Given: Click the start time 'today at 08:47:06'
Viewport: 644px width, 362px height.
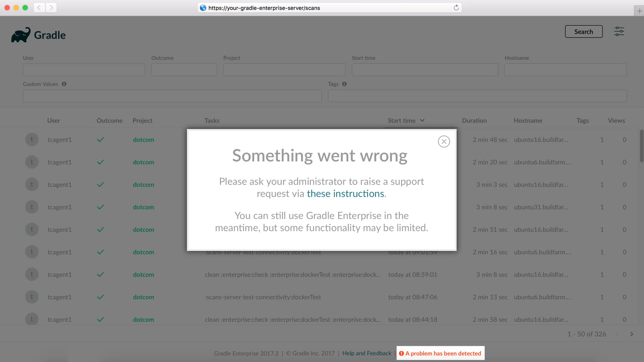Looking at the screenshot, I should (x=413, y=297).
